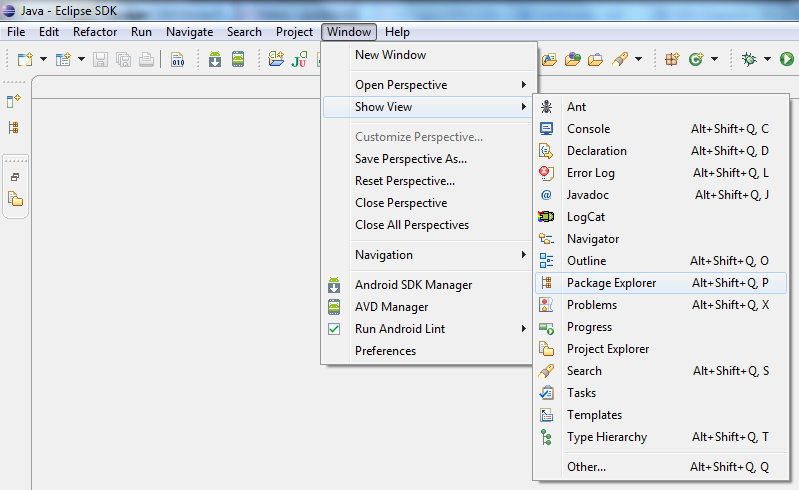Show the Declaration view

[x=661, y=151]
